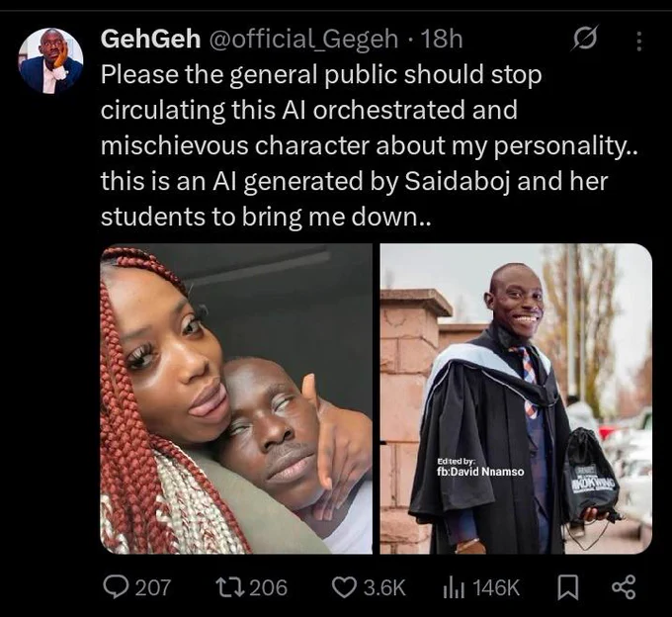Select the tweet body text
Image resolution: width=672 pixels, height=617 pixels.
(370, 145)
